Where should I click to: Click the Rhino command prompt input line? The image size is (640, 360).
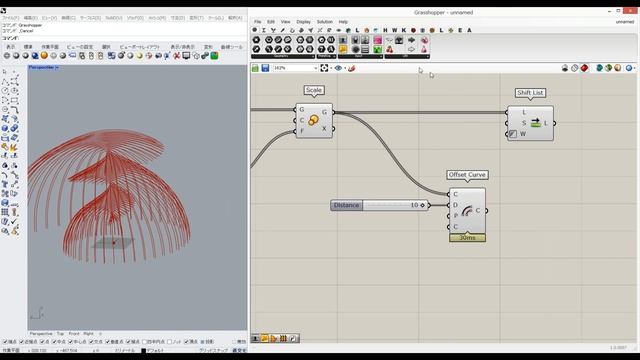[x=124, y=38]
